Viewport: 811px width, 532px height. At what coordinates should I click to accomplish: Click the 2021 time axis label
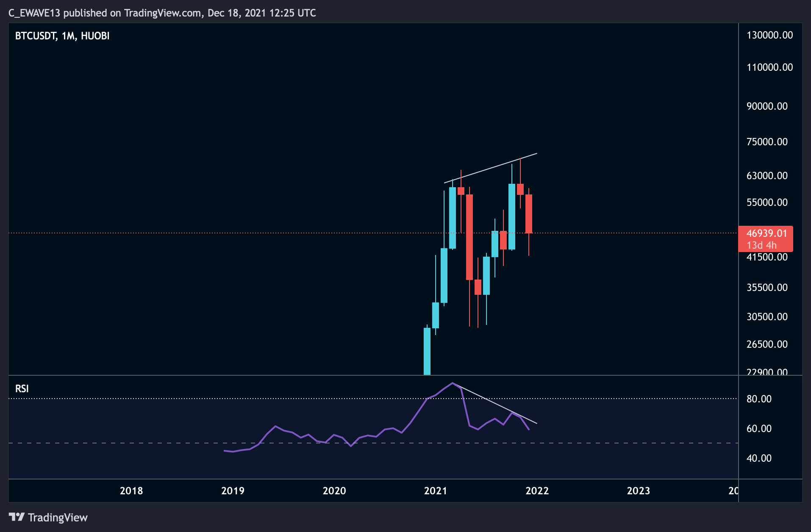(436, 491)
